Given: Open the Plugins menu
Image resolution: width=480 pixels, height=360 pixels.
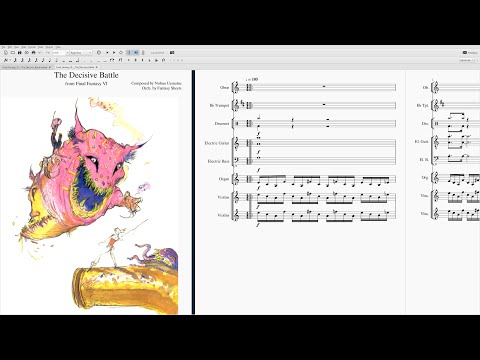Looking at the screenshot, I should (49, 47).
